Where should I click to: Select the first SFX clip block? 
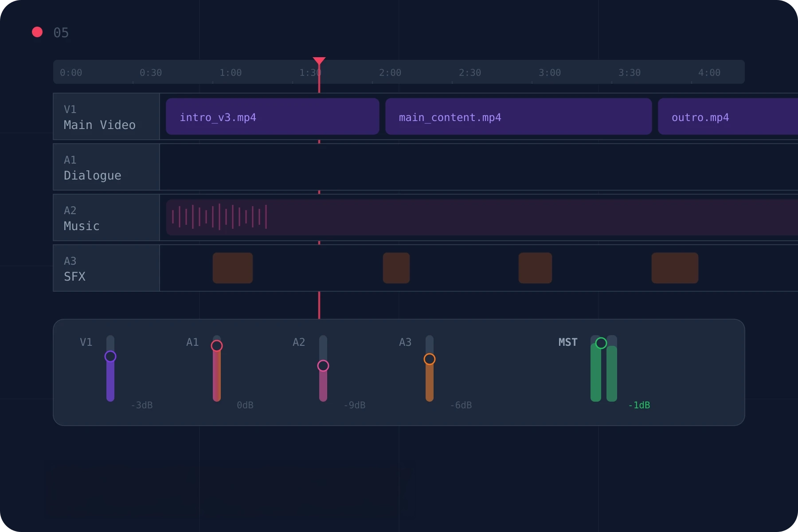pos(233,268)
